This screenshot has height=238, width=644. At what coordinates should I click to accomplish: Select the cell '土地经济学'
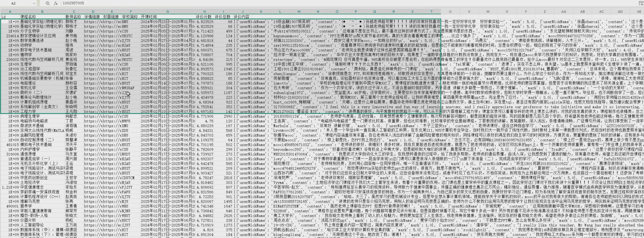pyautogui.click(x=42, y=182)
